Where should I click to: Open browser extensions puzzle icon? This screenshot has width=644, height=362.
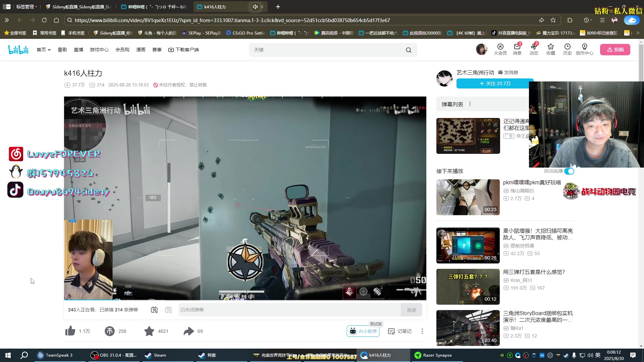[570, 20]
